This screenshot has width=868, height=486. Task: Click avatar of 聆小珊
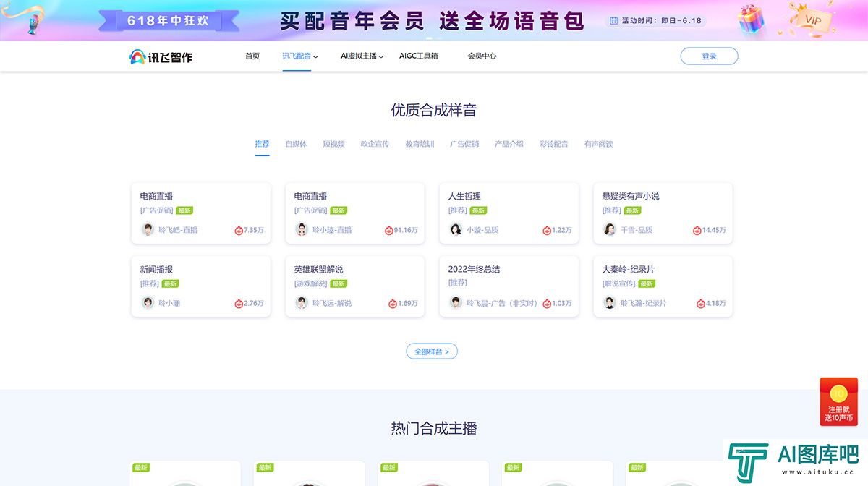tap(148, 302)
